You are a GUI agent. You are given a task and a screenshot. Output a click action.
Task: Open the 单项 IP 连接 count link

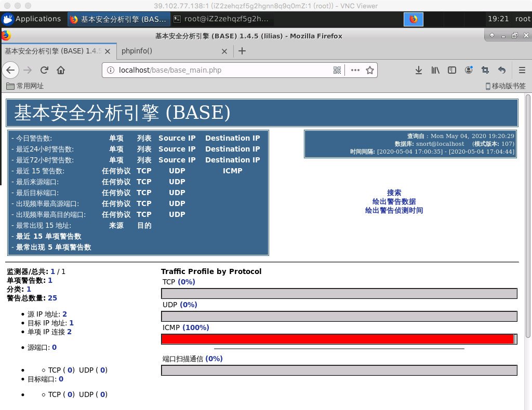point(69,332)
